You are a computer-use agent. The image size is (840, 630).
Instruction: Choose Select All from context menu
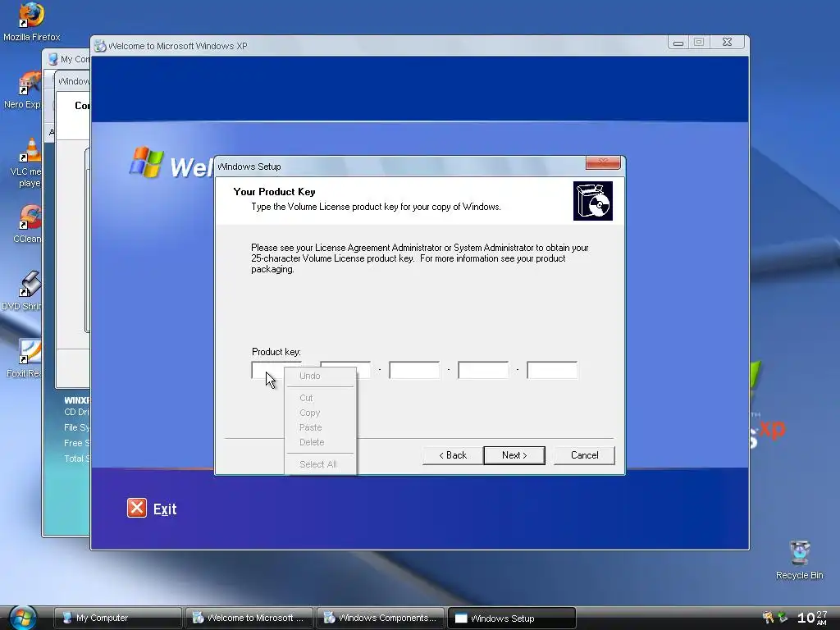point(320,464)
